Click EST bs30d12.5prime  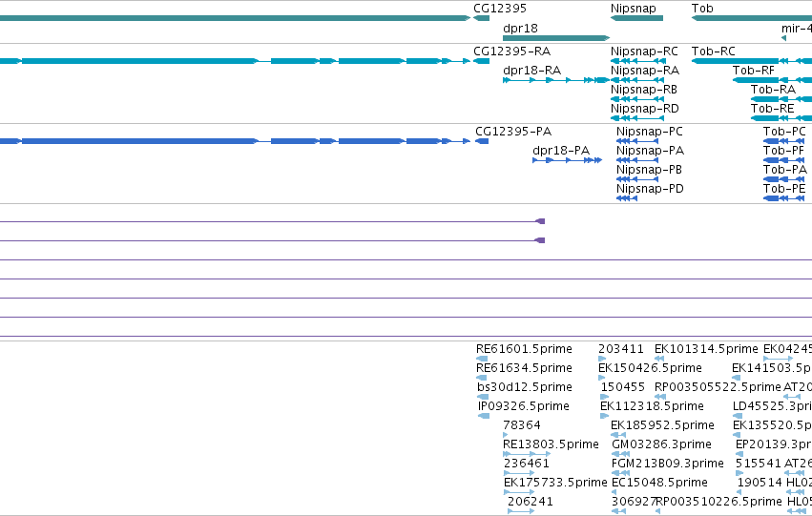click(x=525, y=387)
